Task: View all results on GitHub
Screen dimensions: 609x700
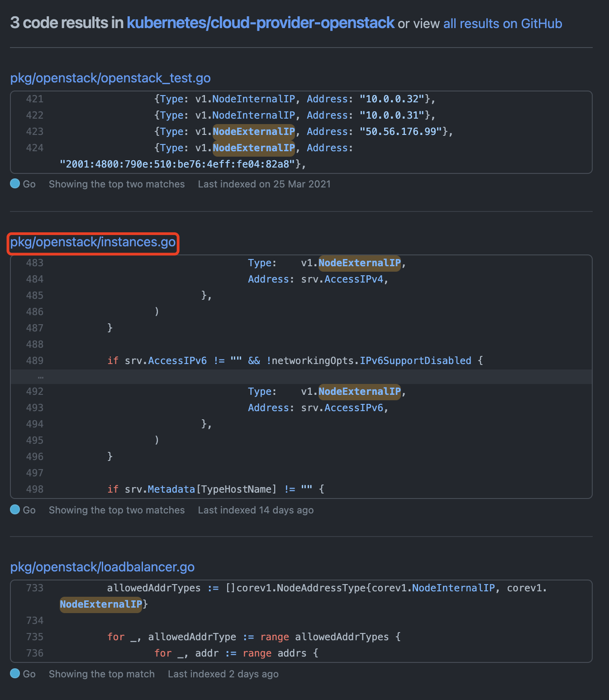Action: (503, 24)
